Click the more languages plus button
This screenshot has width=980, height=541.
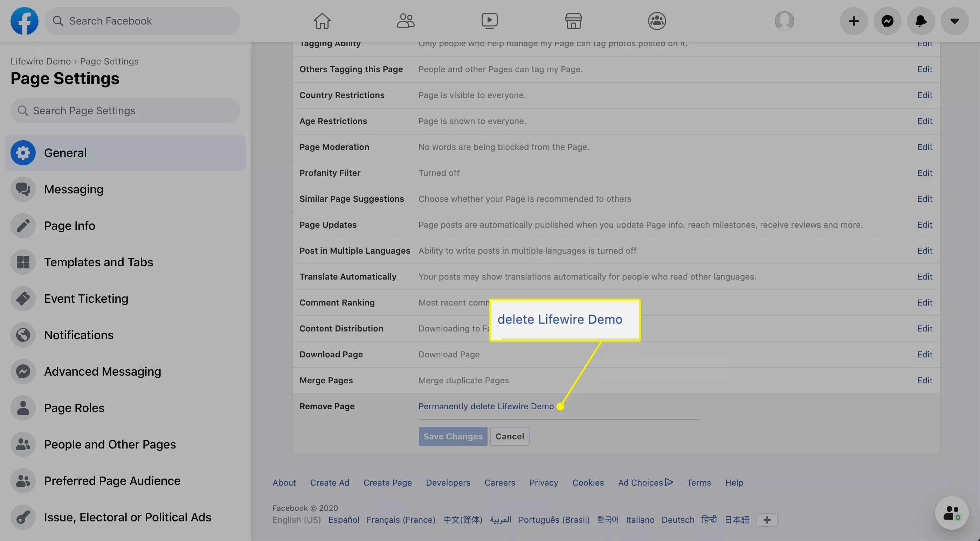pyautogui.click(x=767, y=520)
